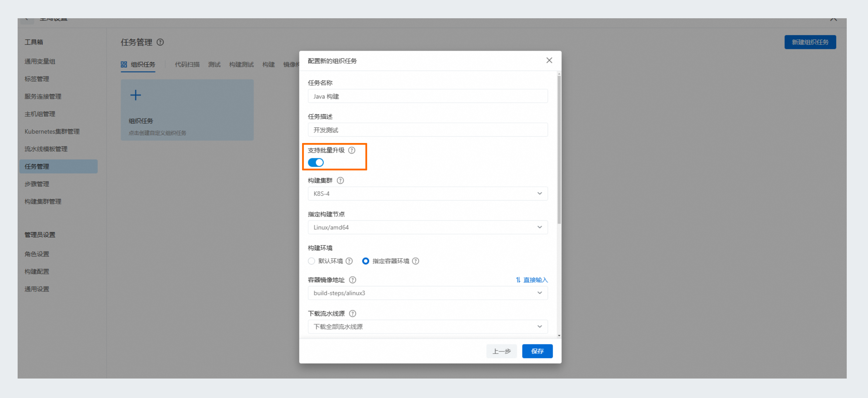Screen dimensions: 868x398
Task: Switch to the 代码扫描 tab
Action: click(x=187, y=65)
